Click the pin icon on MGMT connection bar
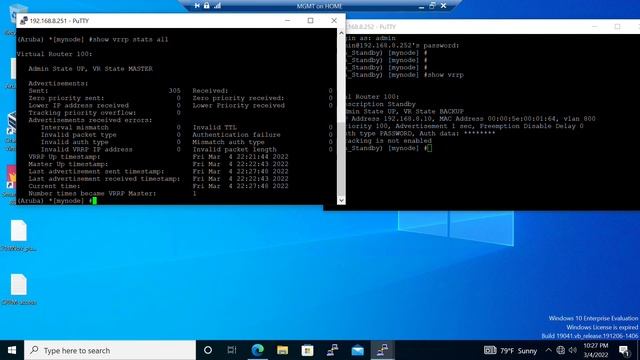 click(x=197, y=6)
